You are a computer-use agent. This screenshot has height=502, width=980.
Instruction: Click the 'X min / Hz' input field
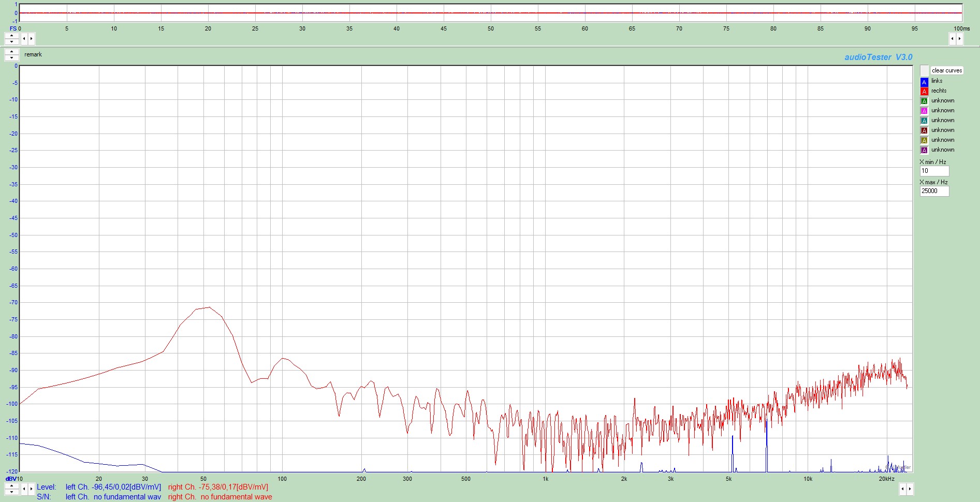(934, 171)
